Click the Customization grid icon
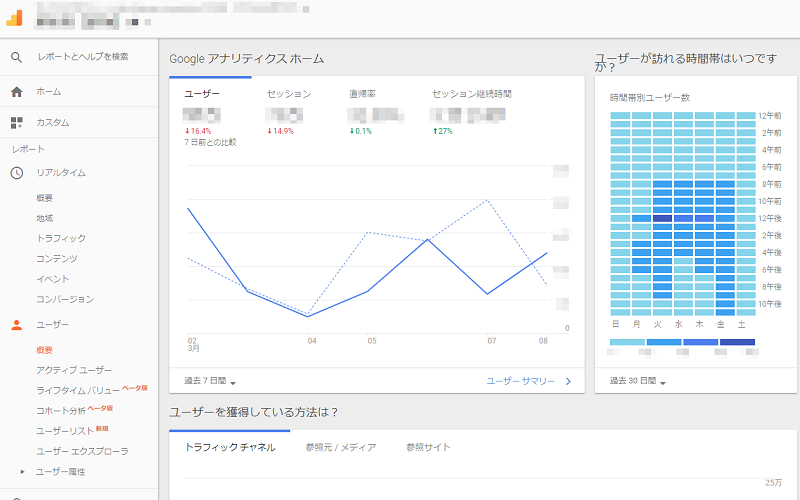 tap(17, 122)
